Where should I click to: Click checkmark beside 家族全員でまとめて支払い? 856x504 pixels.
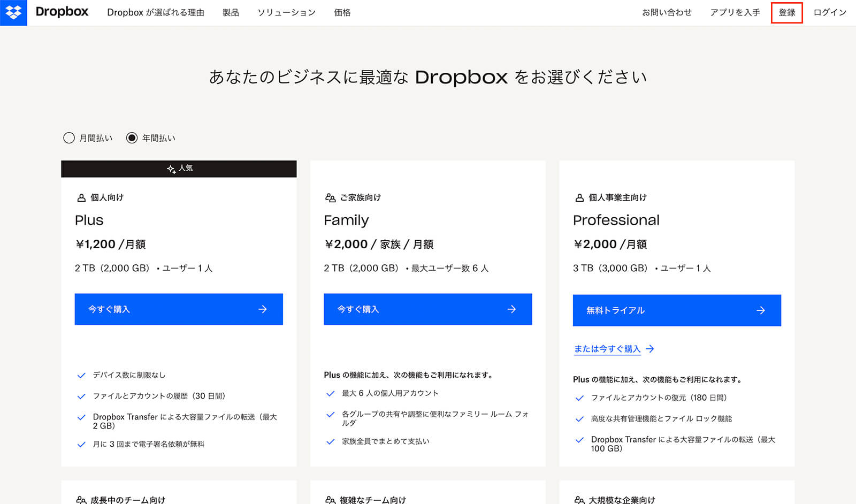[331, 442]
